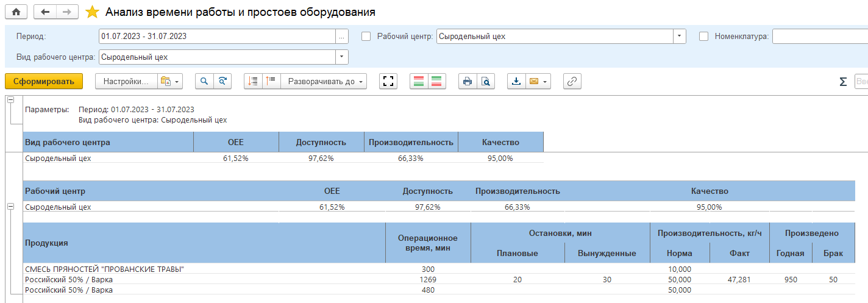Enable the Рабочий центр filter checkbox
This screenshot has height=303, width=868.
pyautogui.click(x=366, y=36)
